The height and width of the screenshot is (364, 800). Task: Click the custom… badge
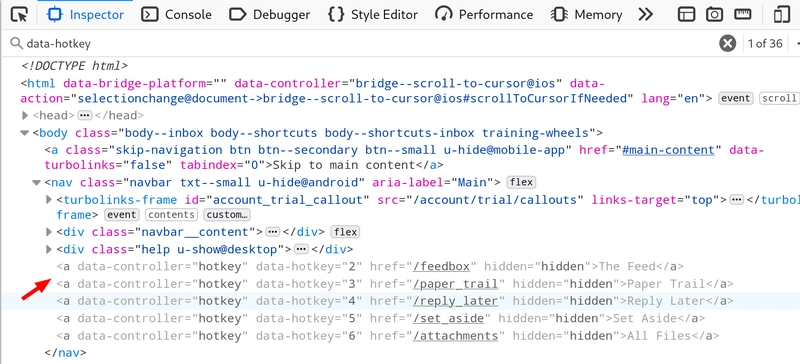(227, 215)
